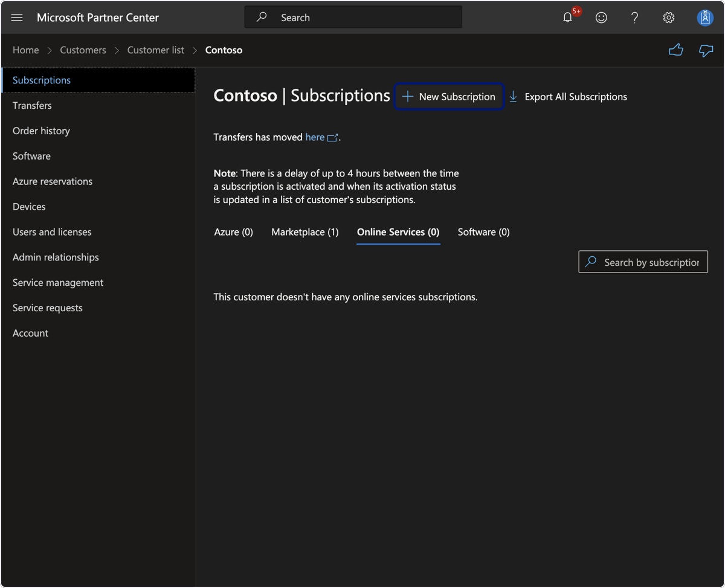Switch to the Marketplace (1) tab
The height and width of the screenshot is (588, 725).
coord(305,232)
